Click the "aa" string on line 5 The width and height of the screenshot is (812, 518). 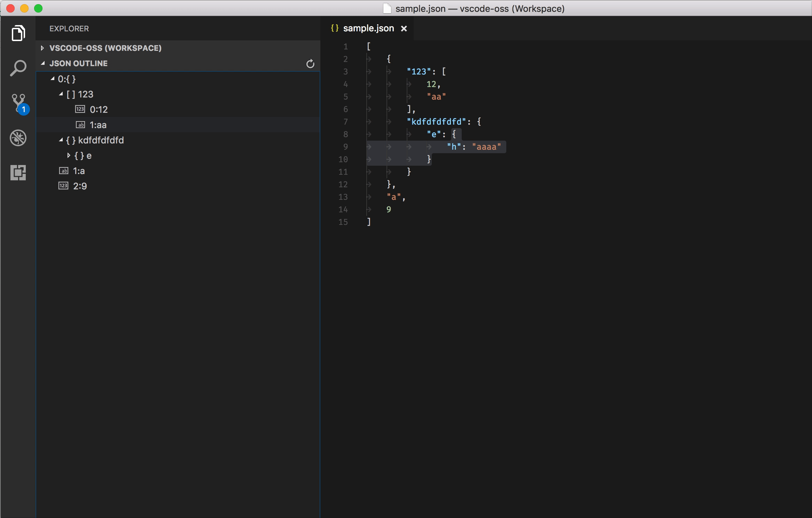point(436,96)
